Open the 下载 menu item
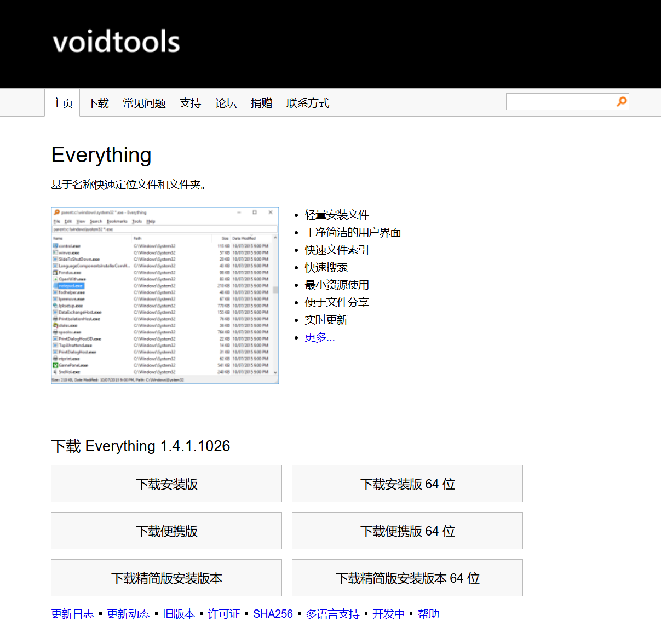This screenshot has height=644, width=661. pyautogui.click(x=97, y=103)
